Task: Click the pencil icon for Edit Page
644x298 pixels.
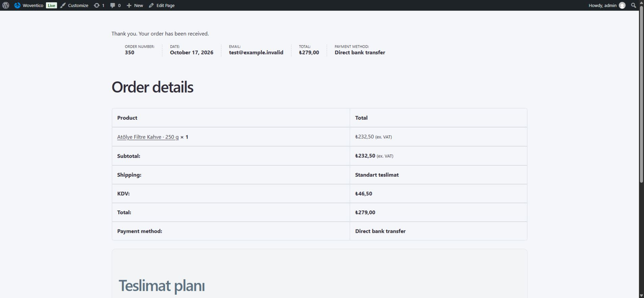Action: point(151,6)
